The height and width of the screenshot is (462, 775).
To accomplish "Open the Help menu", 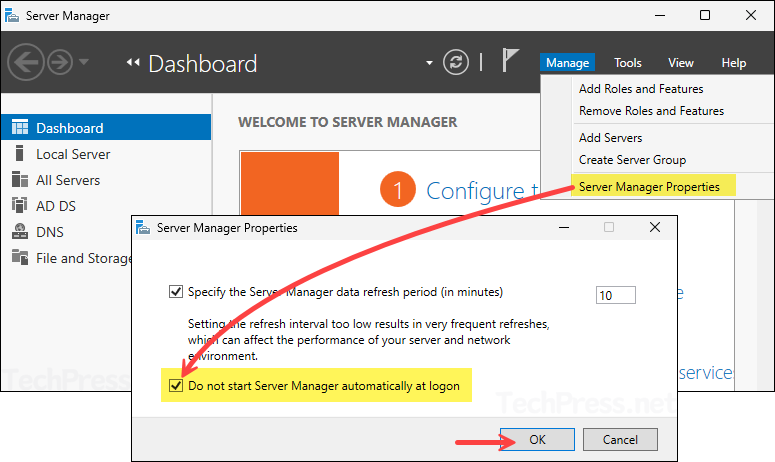I will [x=733, y=63].
